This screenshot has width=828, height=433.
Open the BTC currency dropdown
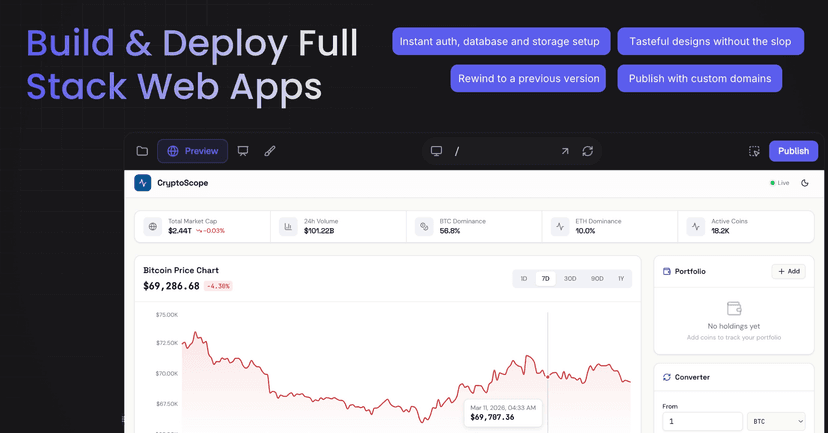tap(776, 422)
